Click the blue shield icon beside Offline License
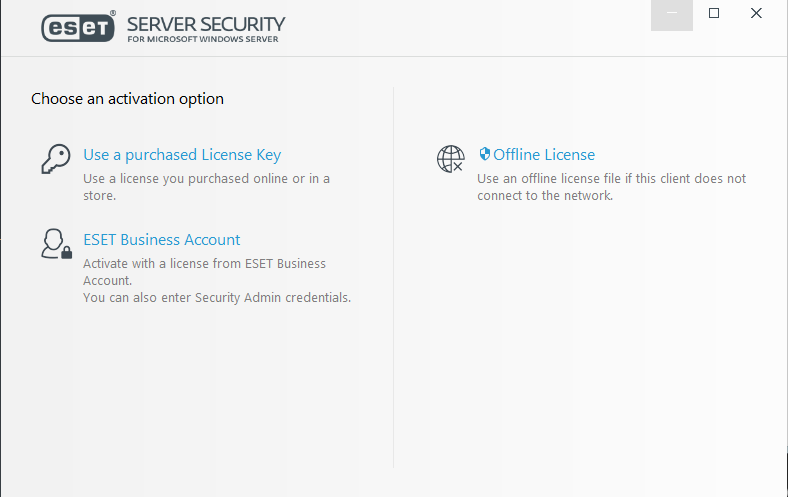 (484, 154)
